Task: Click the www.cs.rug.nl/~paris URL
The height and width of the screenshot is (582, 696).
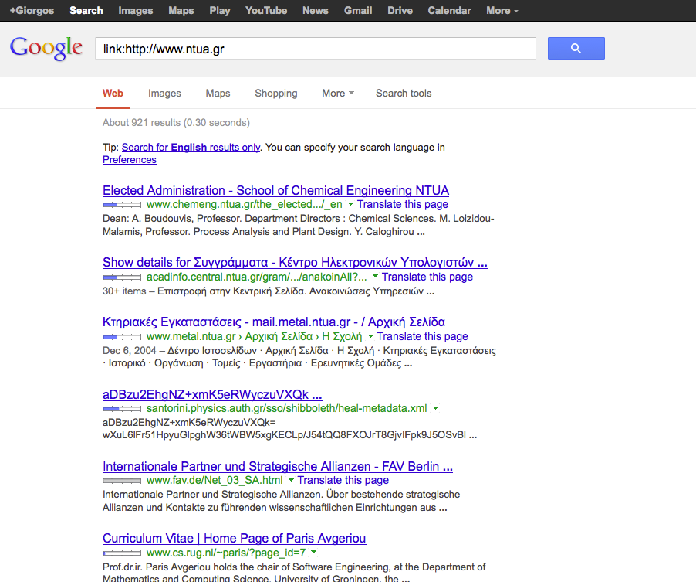Action: pyautogui.click(x=226, y=553)
